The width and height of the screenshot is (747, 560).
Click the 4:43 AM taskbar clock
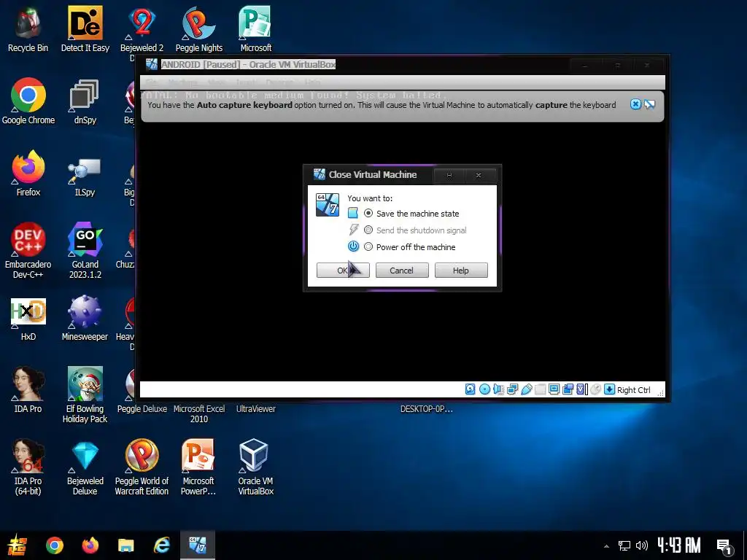coord(679,545)
